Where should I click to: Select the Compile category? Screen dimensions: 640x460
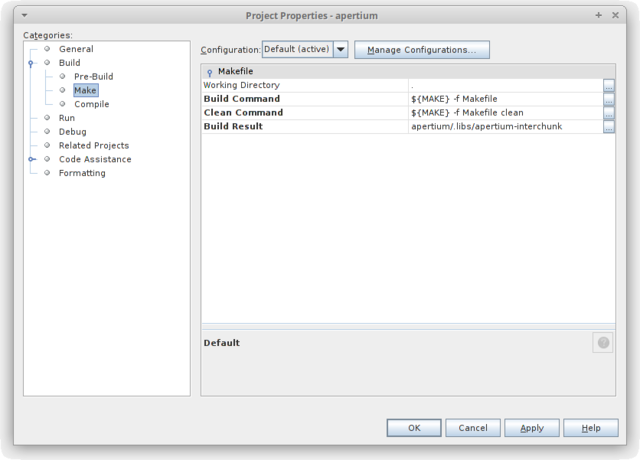click(x=91, y=104)
